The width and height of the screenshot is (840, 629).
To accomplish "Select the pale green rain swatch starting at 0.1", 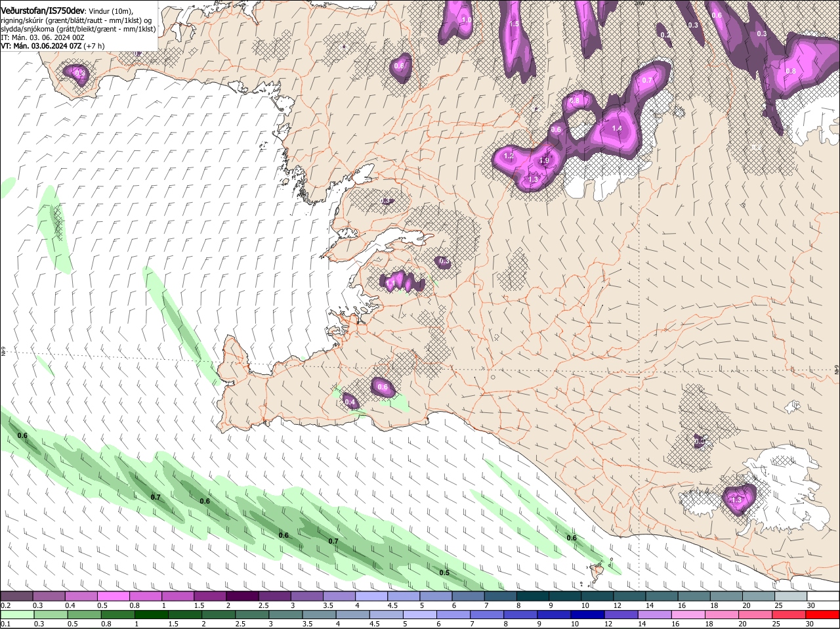I will (x=17, y=615).
